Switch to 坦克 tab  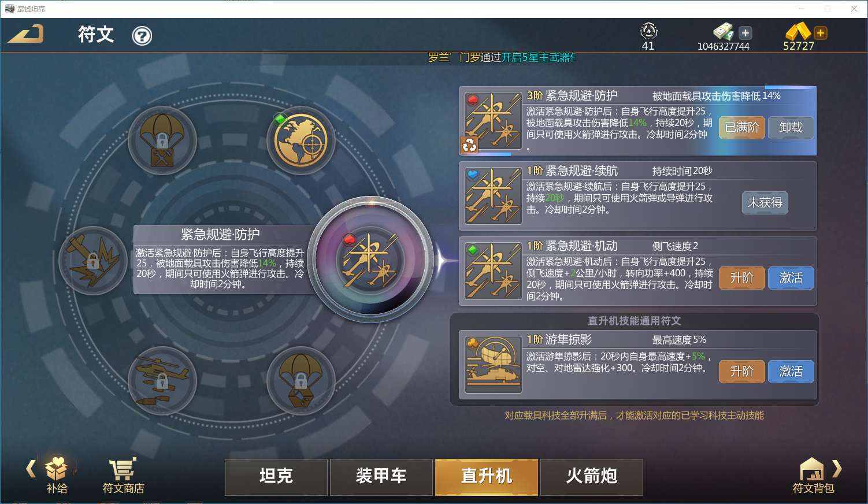click(276, 477)
